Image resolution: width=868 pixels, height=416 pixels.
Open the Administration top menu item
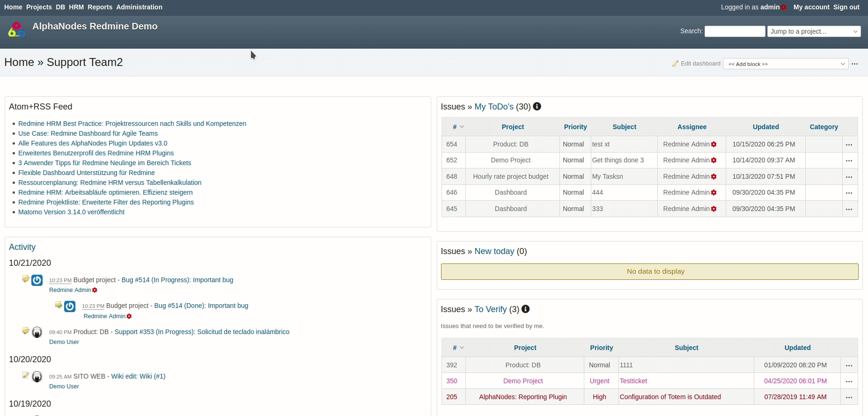[139, 7]
